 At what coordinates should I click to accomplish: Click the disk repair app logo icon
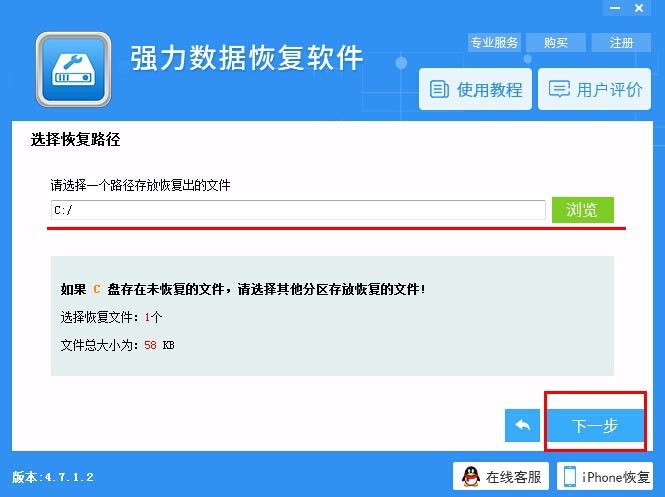tap(73, 70)
